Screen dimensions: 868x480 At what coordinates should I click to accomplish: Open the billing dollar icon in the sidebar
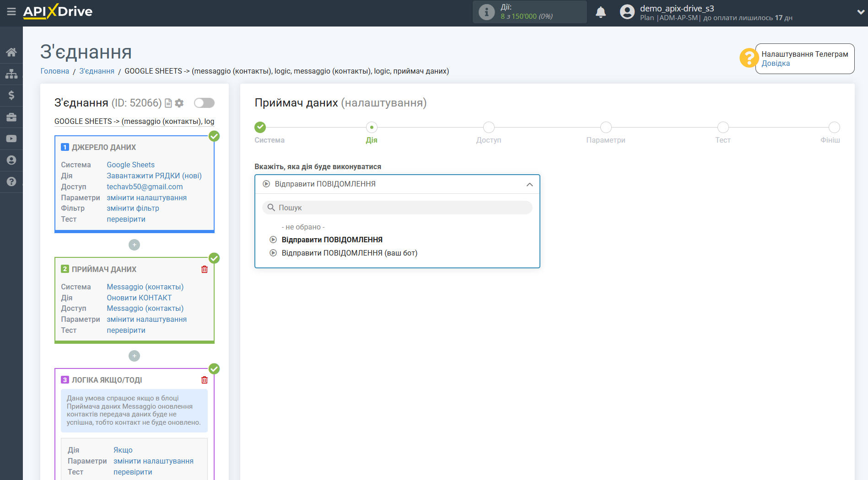(11, 95)
